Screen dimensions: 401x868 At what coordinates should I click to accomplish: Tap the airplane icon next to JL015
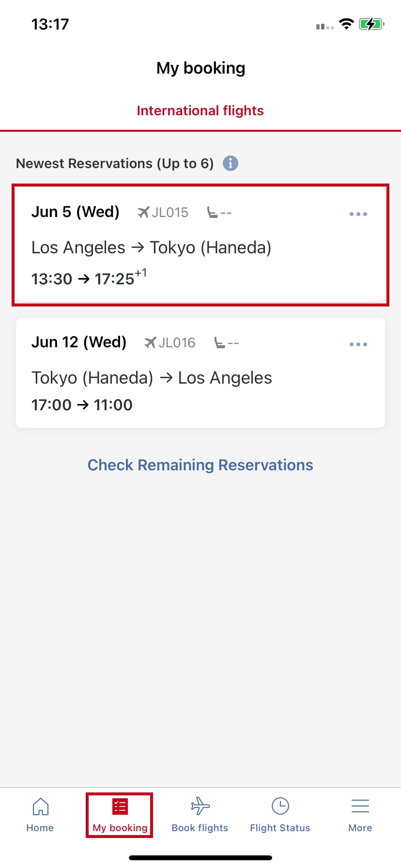pos(143,212)
